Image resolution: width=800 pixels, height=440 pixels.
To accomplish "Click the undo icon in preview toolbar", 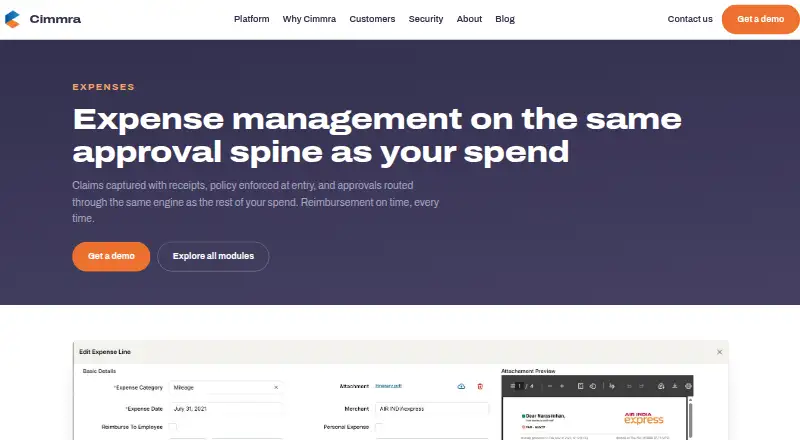I will (x=629, y=386).
